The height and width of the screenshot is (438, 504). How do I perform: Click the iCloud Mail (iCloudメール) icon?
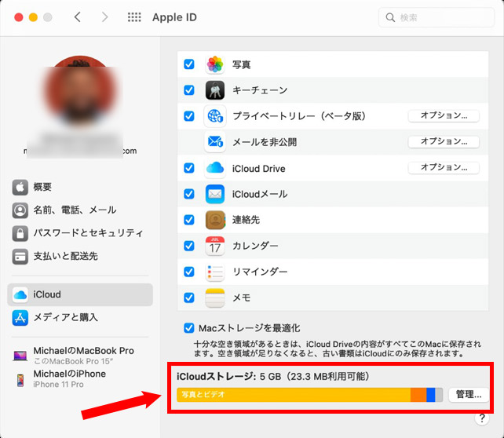point(215,194)
